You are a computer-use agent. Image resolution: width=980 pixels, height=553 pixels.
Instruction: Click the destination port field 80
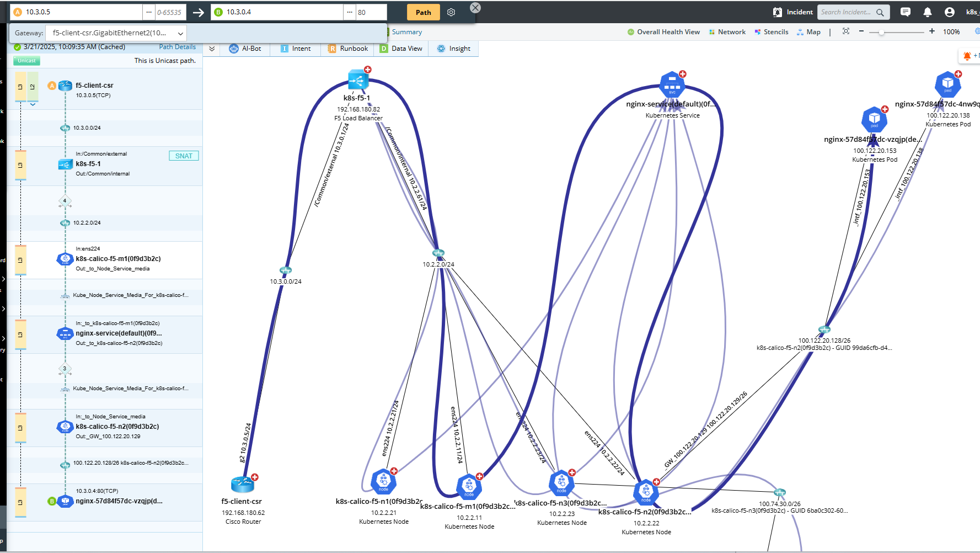pos(371,12)
